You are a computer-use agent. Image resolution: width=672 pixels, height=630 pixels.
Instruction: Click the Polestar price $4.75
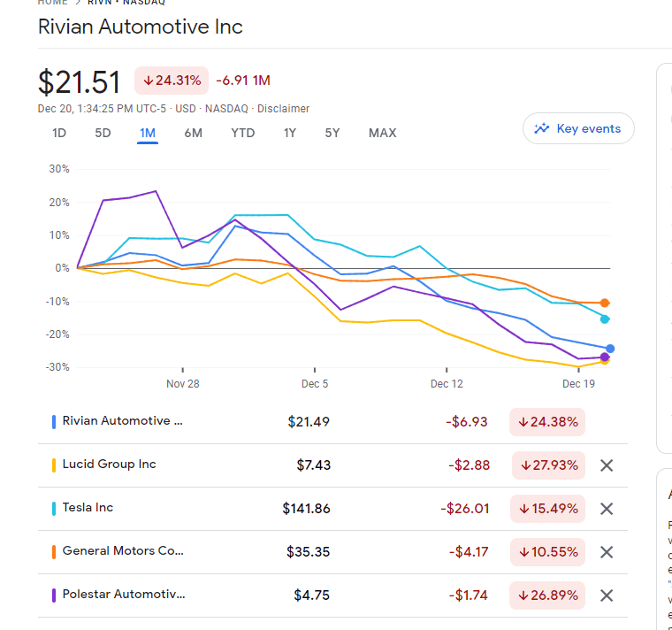(x=311, y=595)
